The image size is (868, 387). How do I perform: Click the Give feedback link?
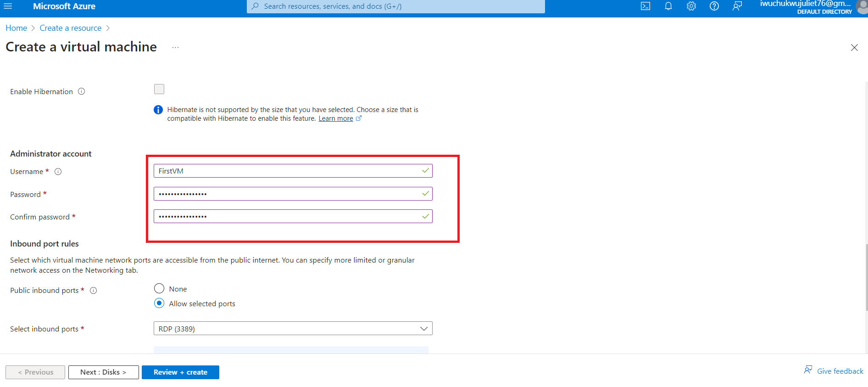click(840, 371)
